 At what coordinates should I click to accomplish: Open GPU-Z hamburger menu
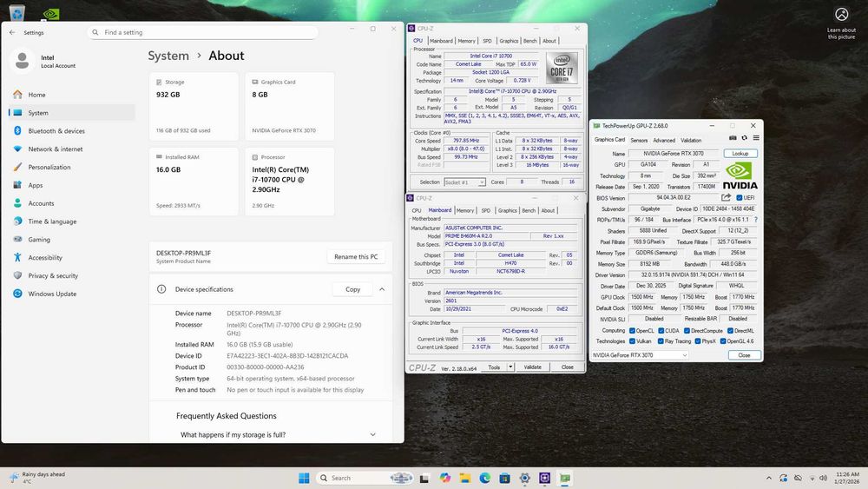(x=756, y=138)
